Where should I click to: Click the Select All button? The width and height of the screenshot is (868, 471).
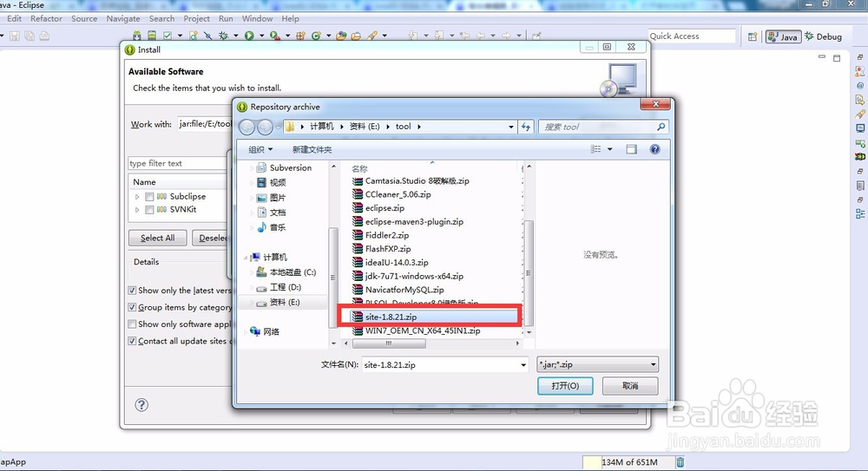(158, 238)
